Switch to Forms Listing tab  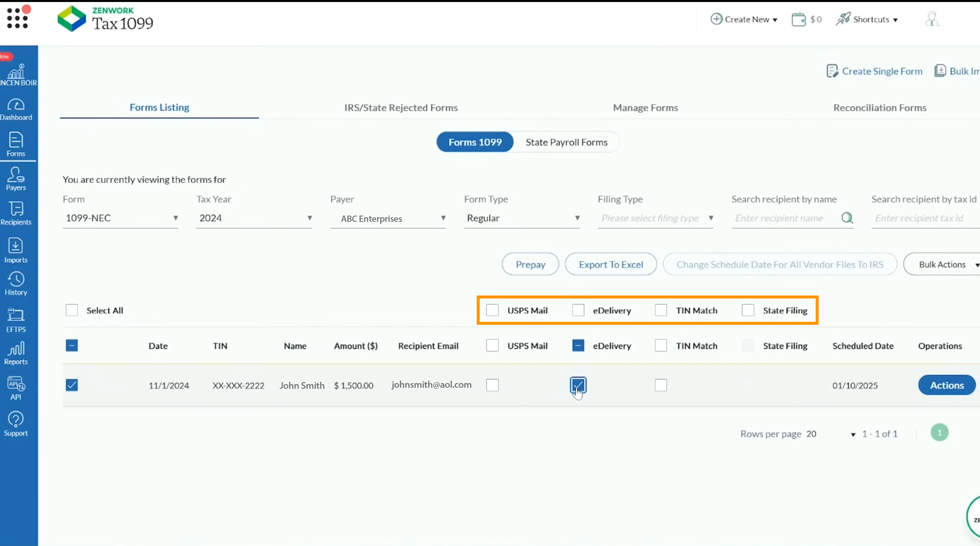159,108
